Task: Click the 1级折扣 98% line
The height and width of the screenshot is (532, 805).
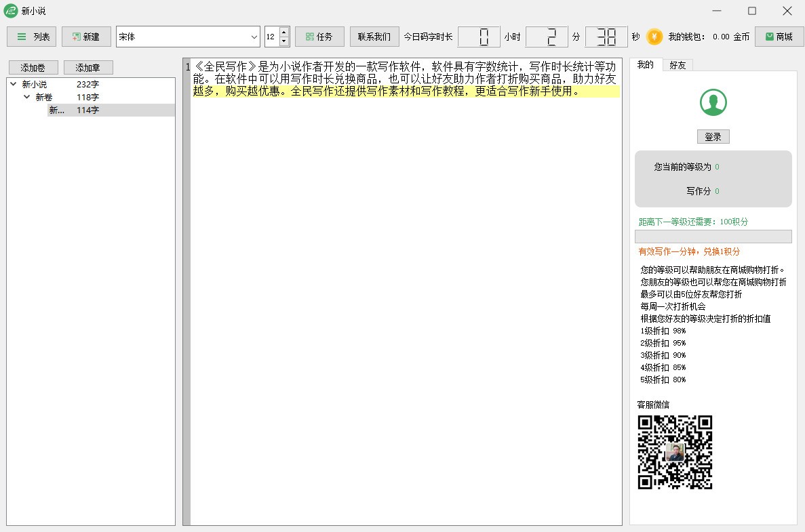Action: pos(663,331)
